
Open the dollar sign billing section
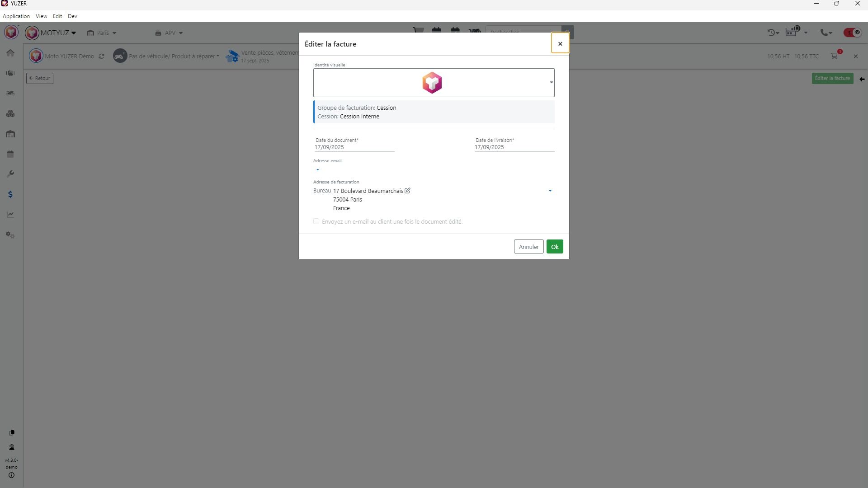(x=10, y=194)
